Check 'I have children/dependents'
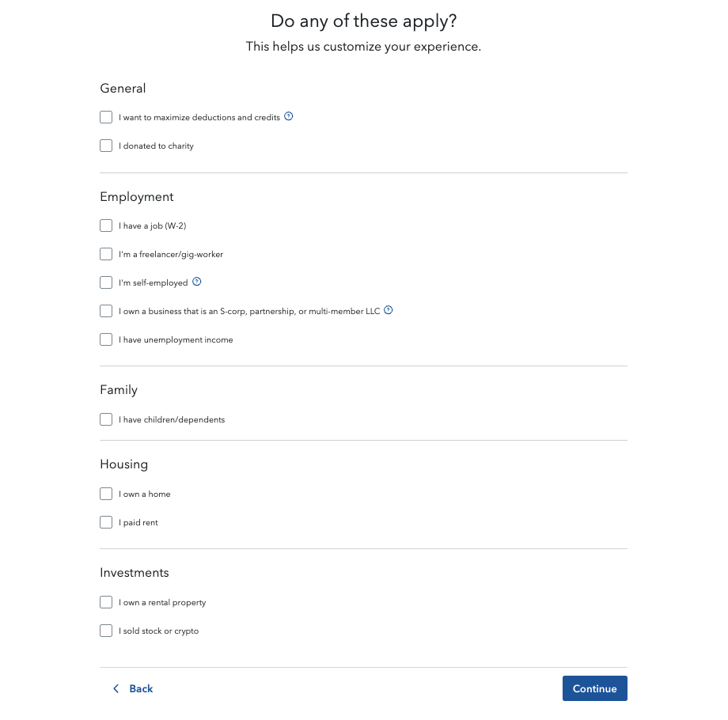Image resolution: width=728 pixels, height=720 pixels. (x=106, y=419)
